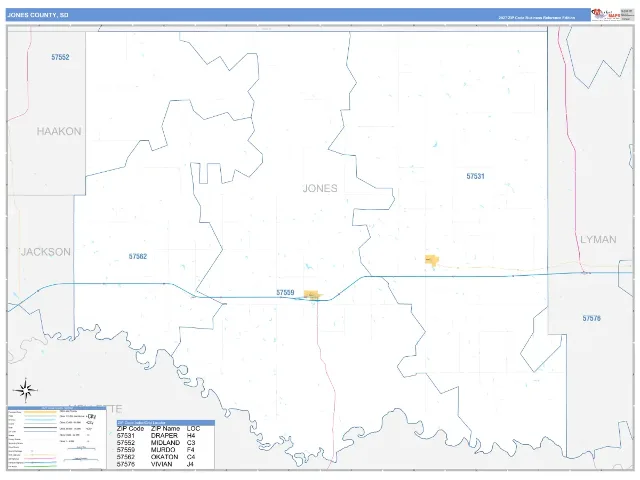
Task: Click C4 location in the index table
Action: point(191,457)
